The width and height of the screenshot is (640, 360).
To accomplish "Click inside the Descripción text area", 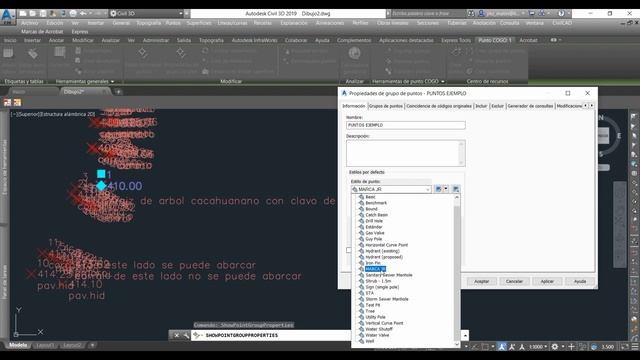I will tap(402, 153).
